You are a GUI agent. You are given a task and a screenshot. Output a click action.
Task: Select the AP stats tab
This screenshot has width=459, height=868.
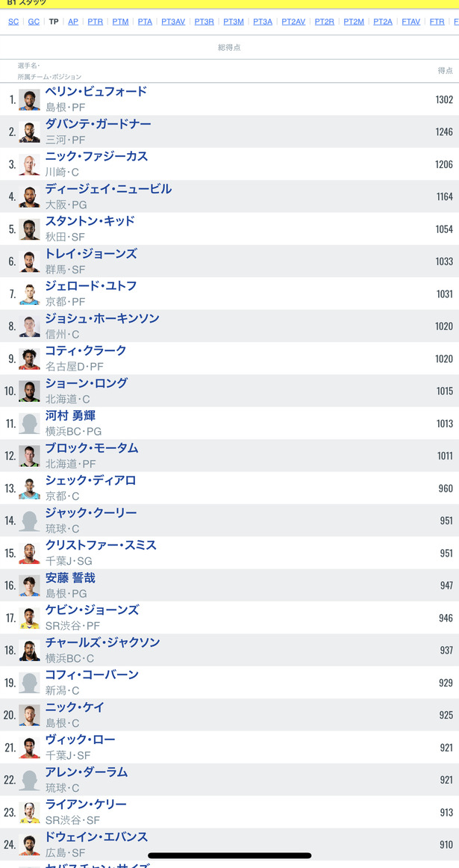coord(73,22)
